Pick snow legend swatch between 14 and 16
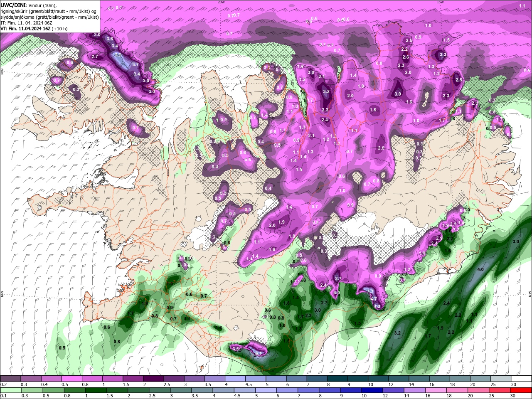The width and height of the screenshot is (532, 399). tap(420, 379)
